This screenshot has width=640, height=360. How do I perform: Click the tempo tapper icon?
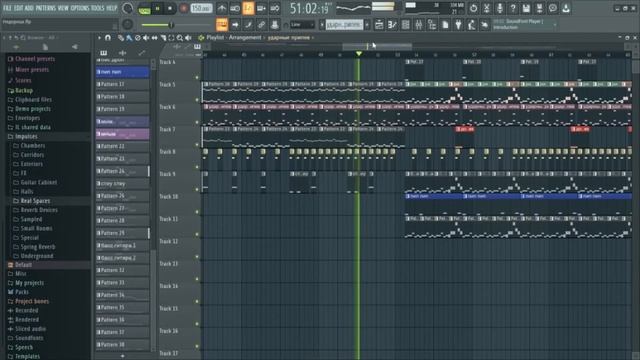(471, 25)
